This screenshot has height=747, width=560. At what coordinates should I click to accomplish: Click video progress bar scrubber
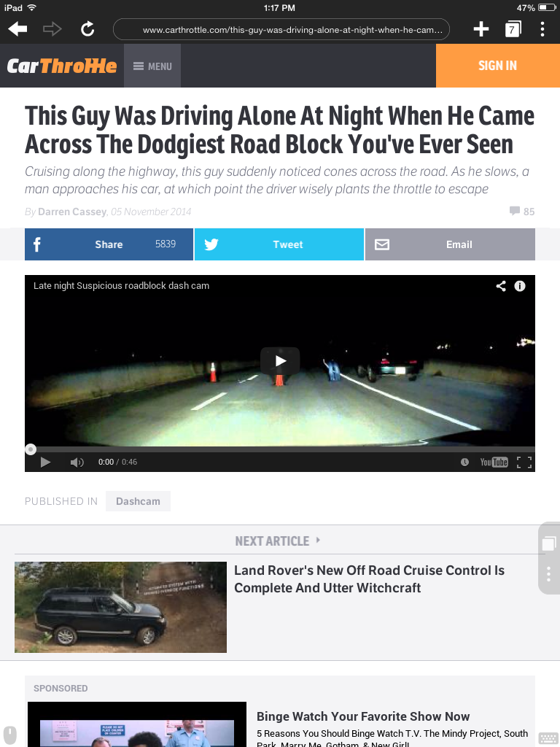31,449
